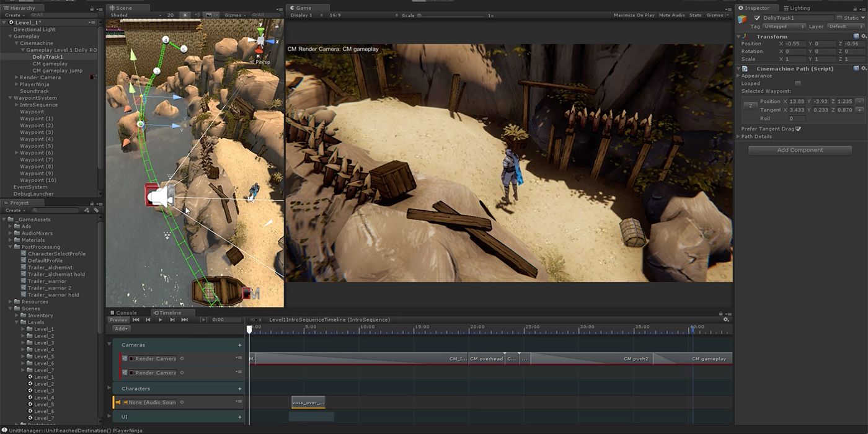Enable Preview mode in the Timeline

tap(118, 320)
